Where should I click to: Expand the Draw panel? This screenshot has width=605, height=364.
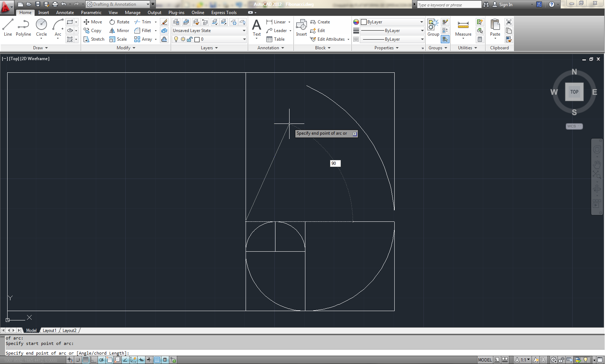40,48
